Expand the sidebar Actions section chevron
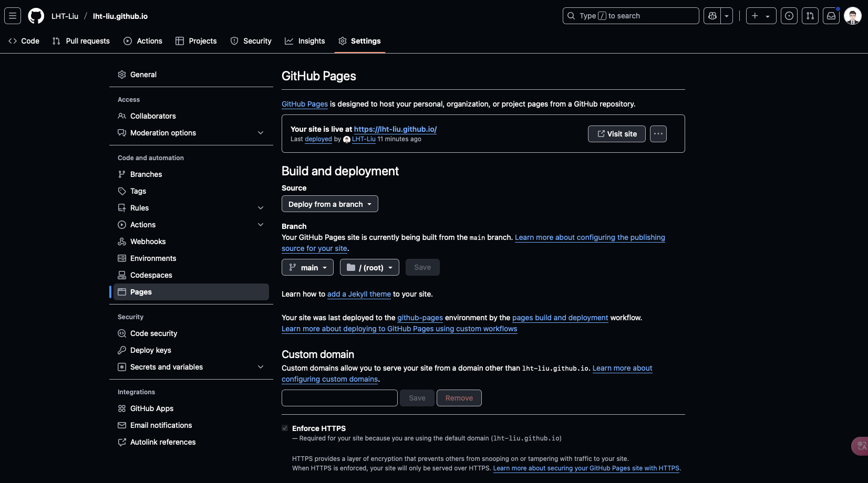Image resolution: width=868 pixels, height=483 pixels. [x=261, y=225]
